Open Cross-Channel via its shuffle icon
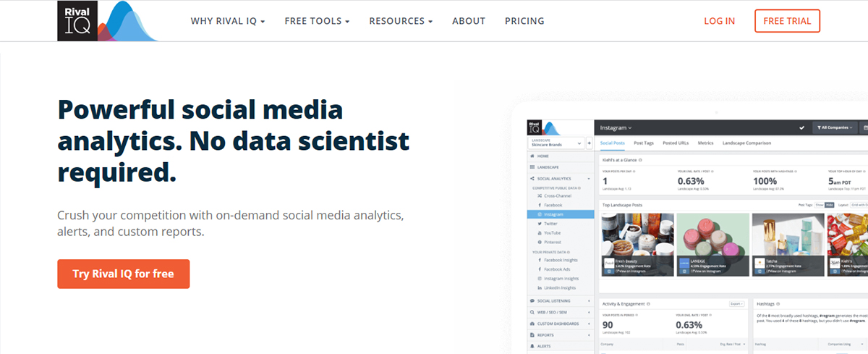 pyautogui.click(x=540, y=195)
